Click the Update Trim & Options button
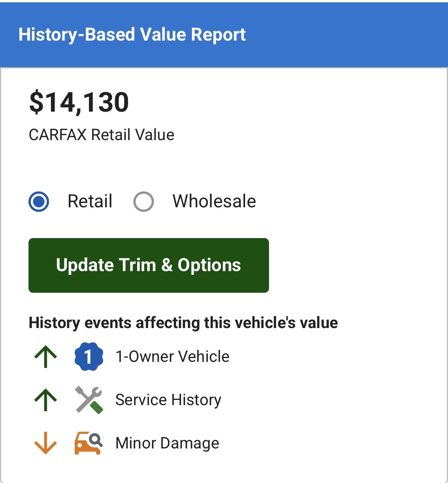Screen dimensions: 448x483 coord(149,265)
